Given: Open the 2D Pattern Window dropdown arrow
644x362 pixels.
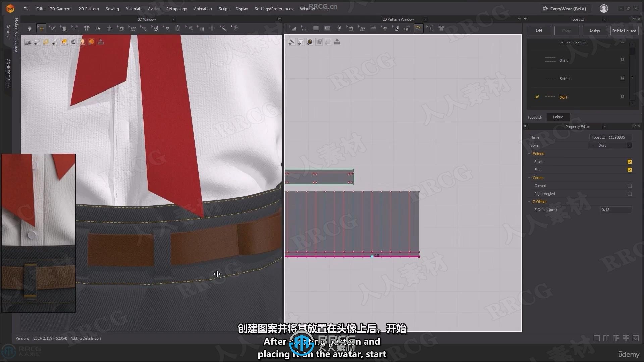Looking at the screenshot, I should [x=425, y=19].
